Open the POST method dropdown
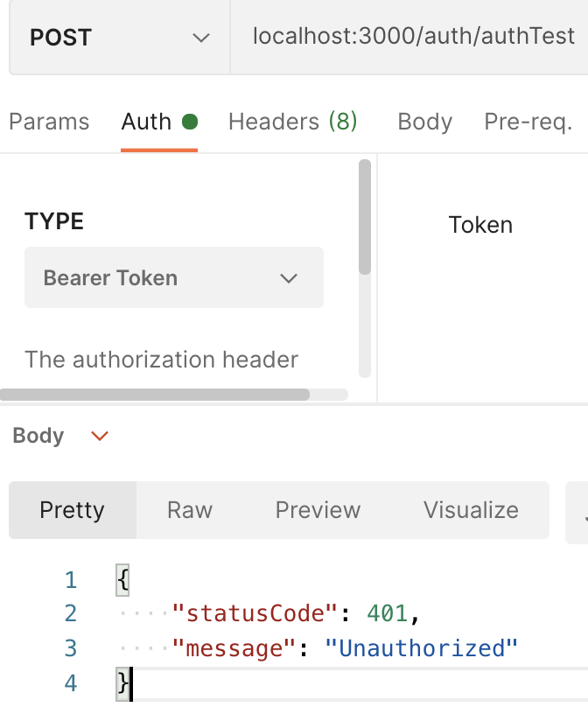 (120, 38)
